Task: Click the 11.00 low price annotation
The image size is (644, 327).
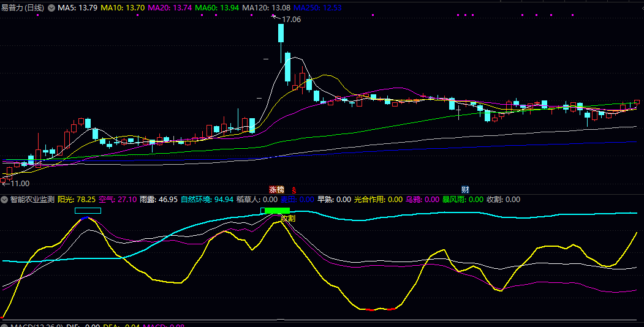Action: point(20,183)
